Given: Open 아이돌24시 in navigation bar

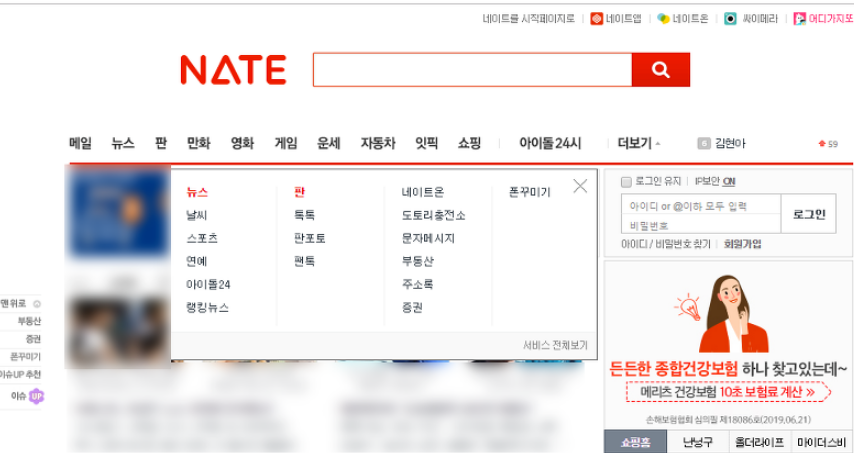Looking at the screenshot, I should (x=550, y=143).
